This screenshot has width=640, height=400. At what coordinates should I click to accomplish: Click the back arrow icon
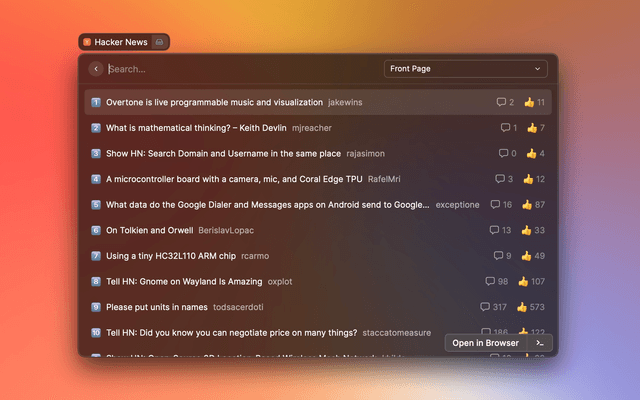click(x=96, y=69)
